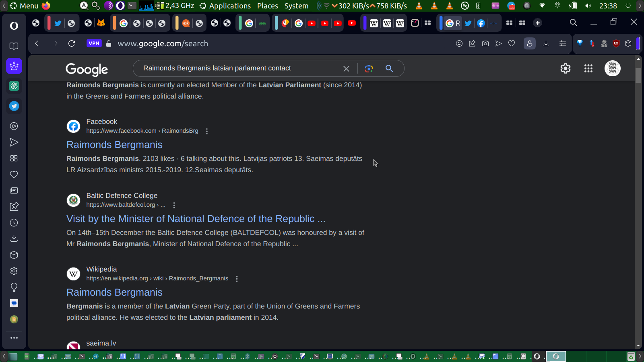Open the Easy Setup sliders panel
This screenshot has width=644, height=362.
(x=563, y=43)
